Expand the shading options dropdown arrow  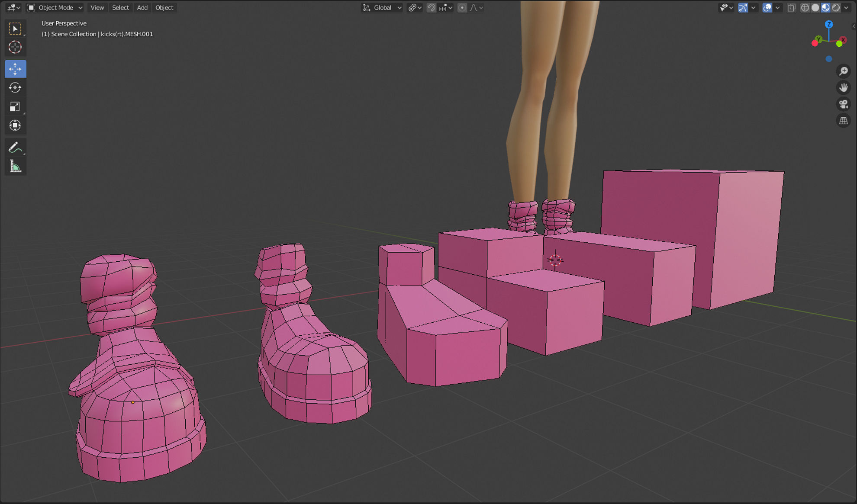click(847, 8)
